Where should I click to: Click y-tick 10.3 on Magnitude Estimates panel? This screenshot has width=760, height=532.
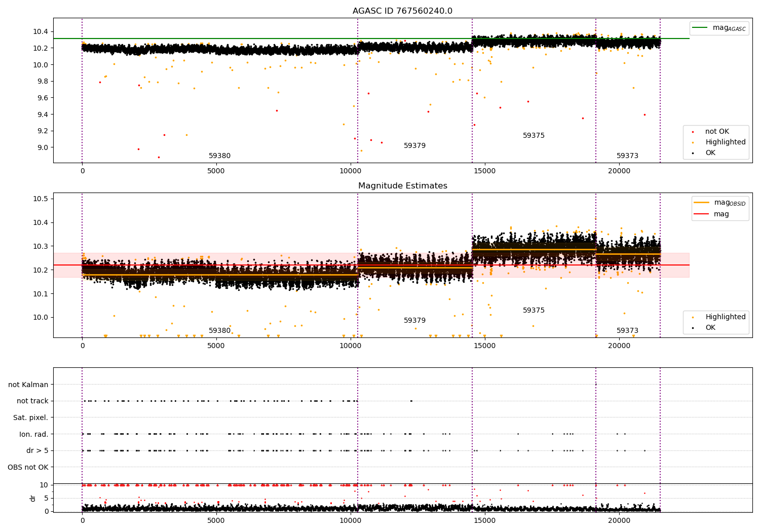(41, 246)
